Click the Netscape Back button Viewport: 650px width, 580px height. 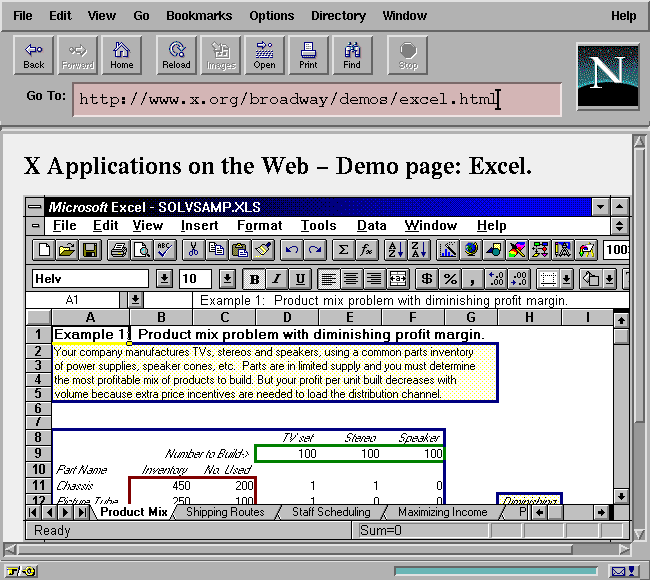point(34,55)
